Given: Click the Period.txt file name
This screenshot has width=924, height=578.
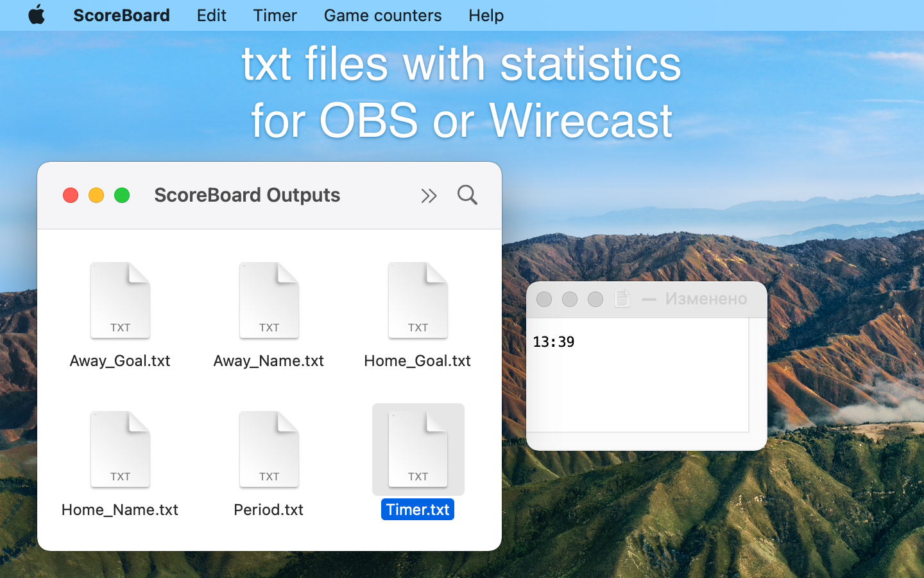Looking at the screenshot, I should (x=269, y=510).
